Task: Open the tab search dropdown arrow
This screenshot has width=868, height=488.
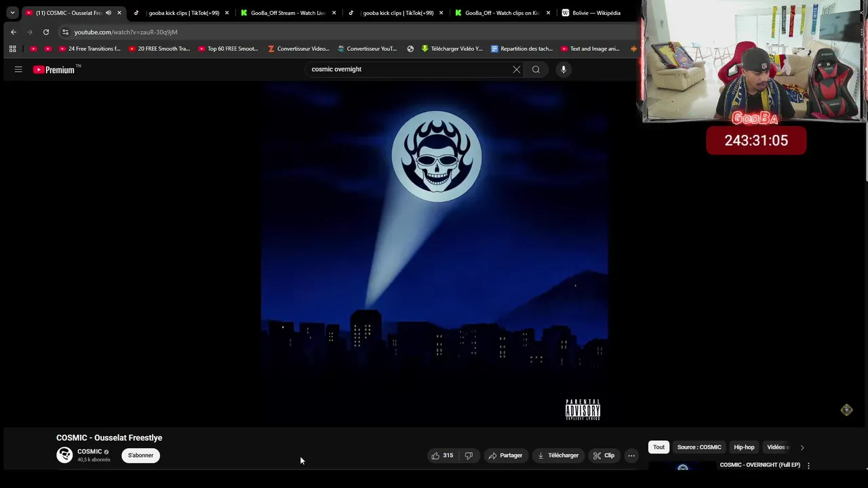Action: [x=12, y=13]
